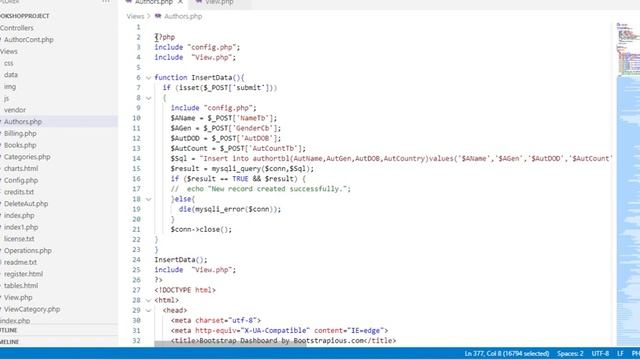The width and height of the screenshot is (640, 360).
Task: Collapse the html tag fold arrow at line 28
Action: (149, 300)
